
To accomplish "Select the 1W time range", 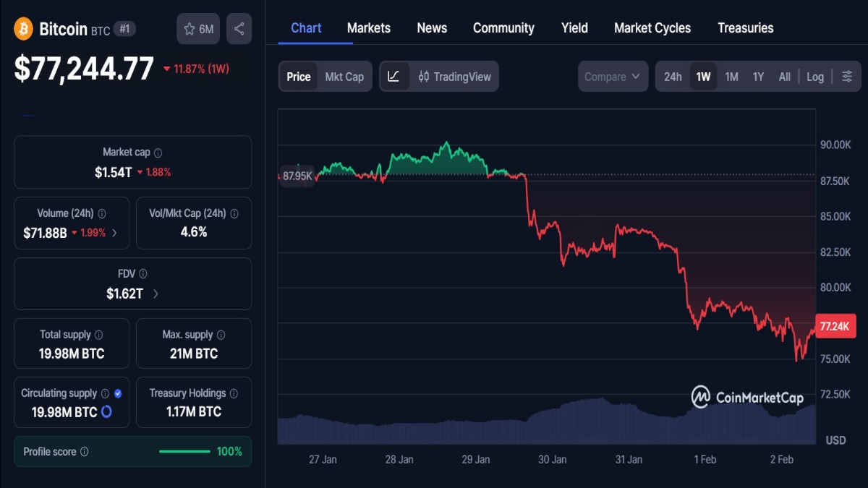I will [x=703, y=77].
